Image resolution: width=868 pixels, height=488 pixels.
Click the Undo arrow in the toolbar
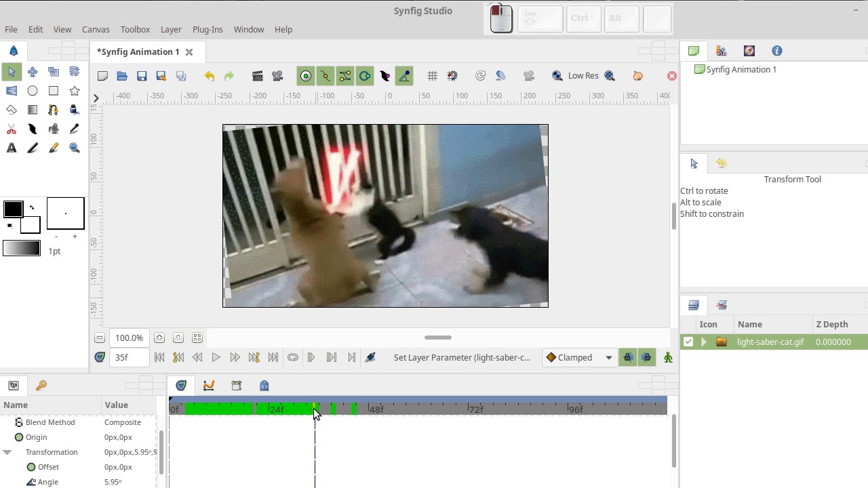click(210, 76)
